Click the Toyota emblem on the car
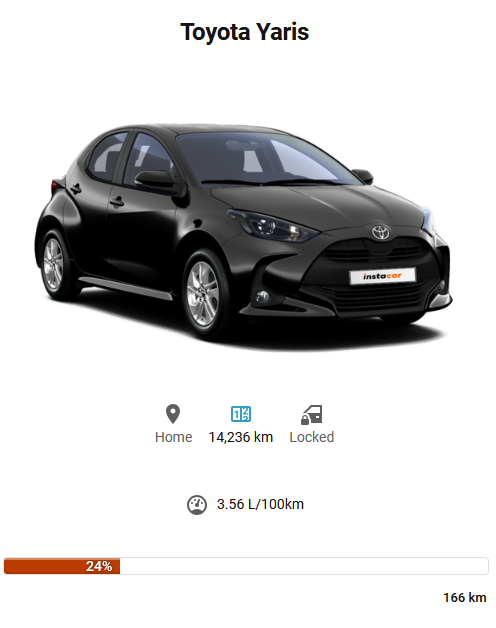496x628 pixels. (x=380, y=232)
